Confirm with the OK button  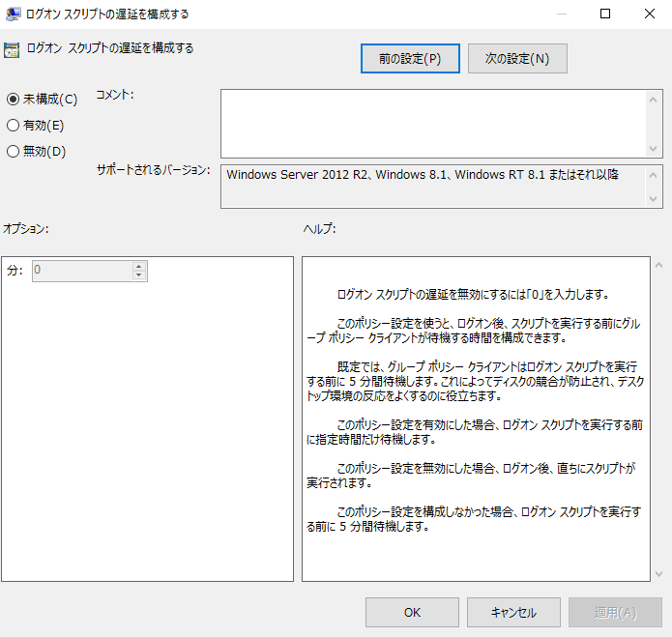click(x=412, y=613)
